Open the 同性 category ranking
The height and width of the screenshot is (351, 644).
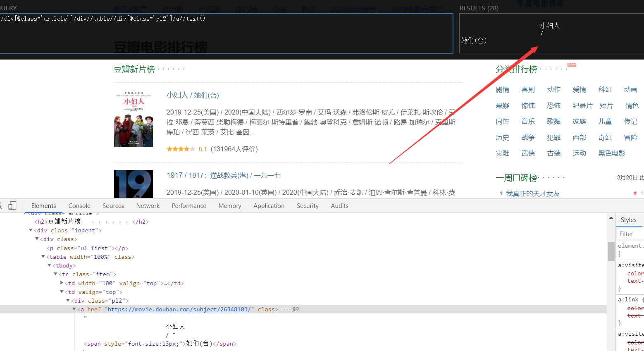503,122
